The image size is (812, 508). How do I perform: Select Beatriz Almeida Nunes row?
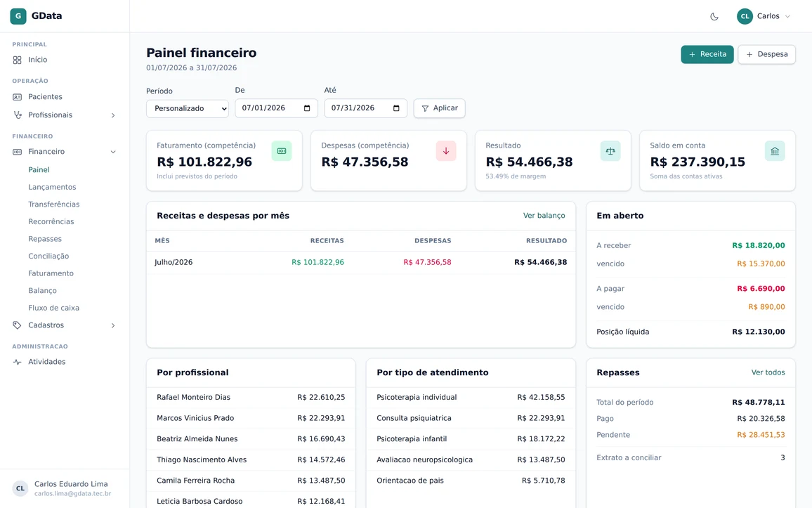[x=251, y=439]
